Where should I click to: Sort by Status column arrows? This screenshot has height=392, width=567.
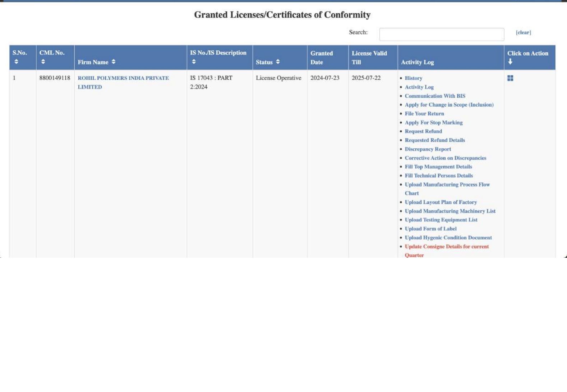coord(278,62)
